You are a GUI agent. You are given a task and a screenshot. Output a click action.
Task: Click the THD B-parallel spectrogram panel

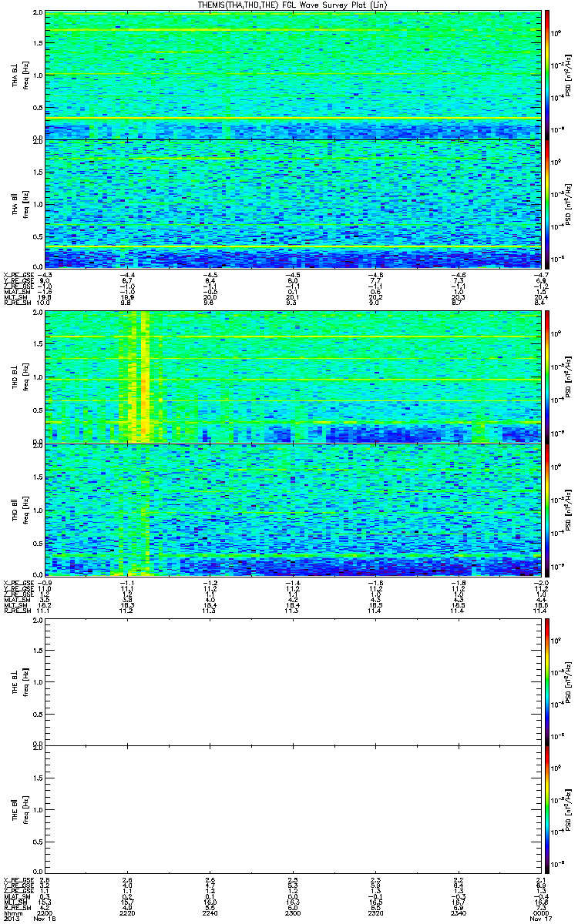292,509
